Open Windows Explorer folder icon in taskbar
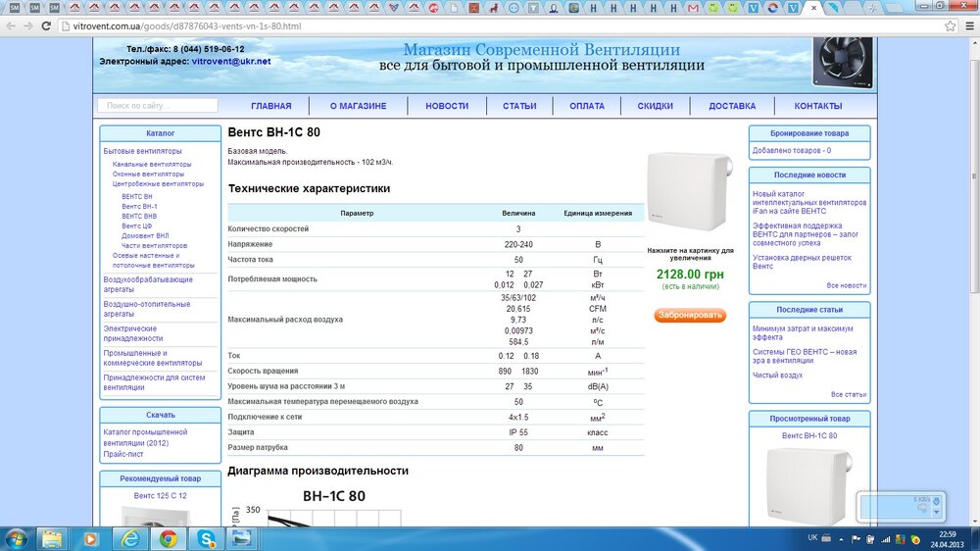 (x=50, y=538)
